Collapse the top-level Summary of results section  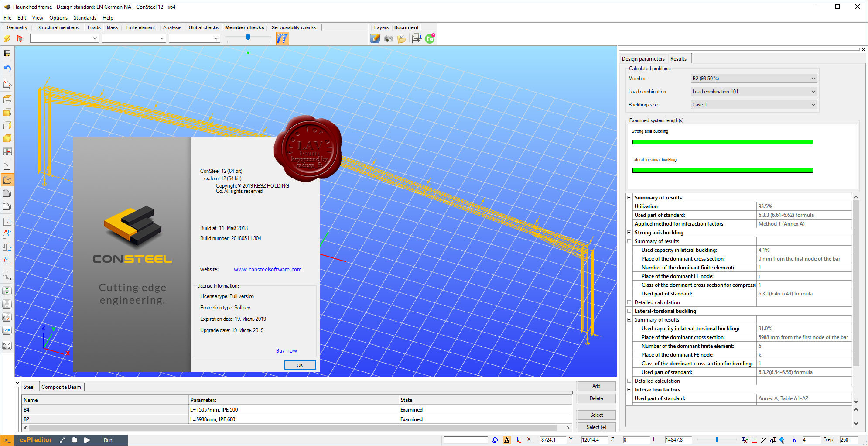tap(629, 198)
